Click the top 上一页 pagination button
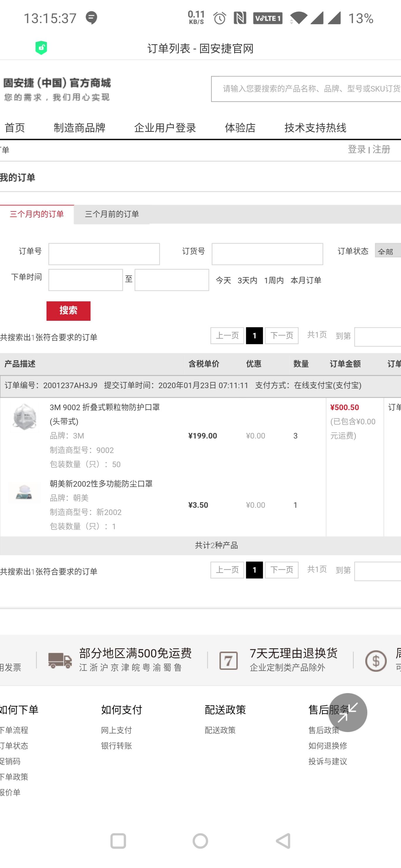This screenshot has width=401, height=868. (x=227, y=336)
